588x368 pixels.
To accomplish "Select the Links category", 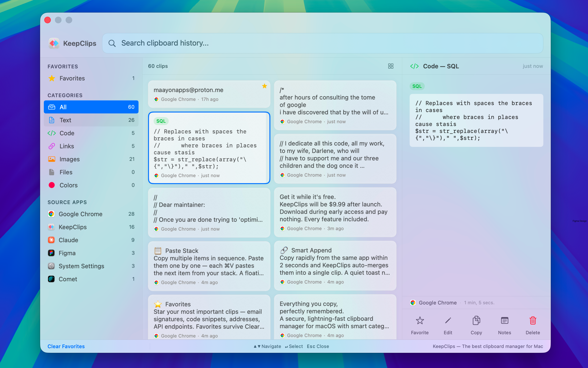I will click(91, 146).
